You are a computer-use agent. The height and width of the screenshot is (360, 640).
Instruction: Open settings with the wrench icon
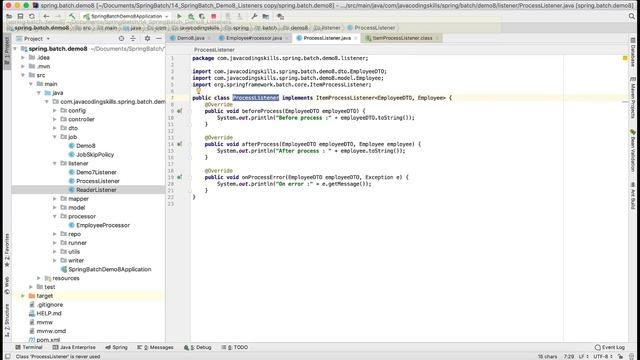pos(254,16)
